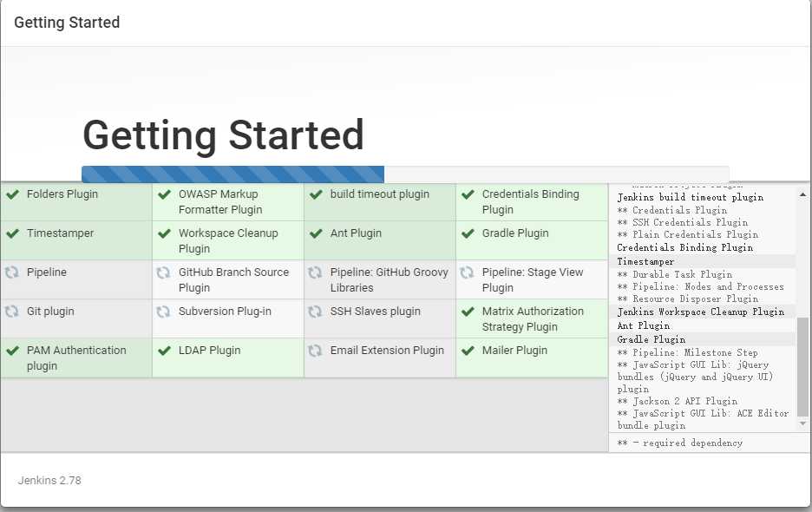
Task: Select the Workspace Cleanup Plugin grid label
Action: [228, 241]
